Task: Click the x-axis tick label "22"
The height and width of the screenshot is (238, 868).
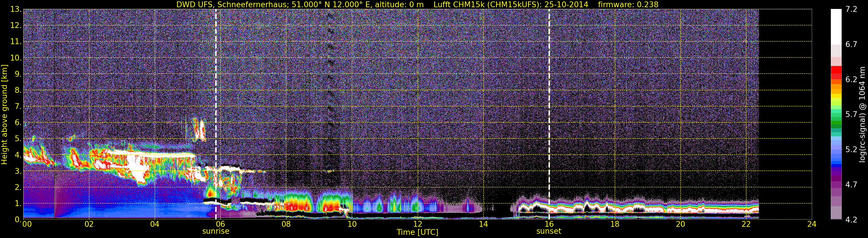Action: (x=746, y=224)
